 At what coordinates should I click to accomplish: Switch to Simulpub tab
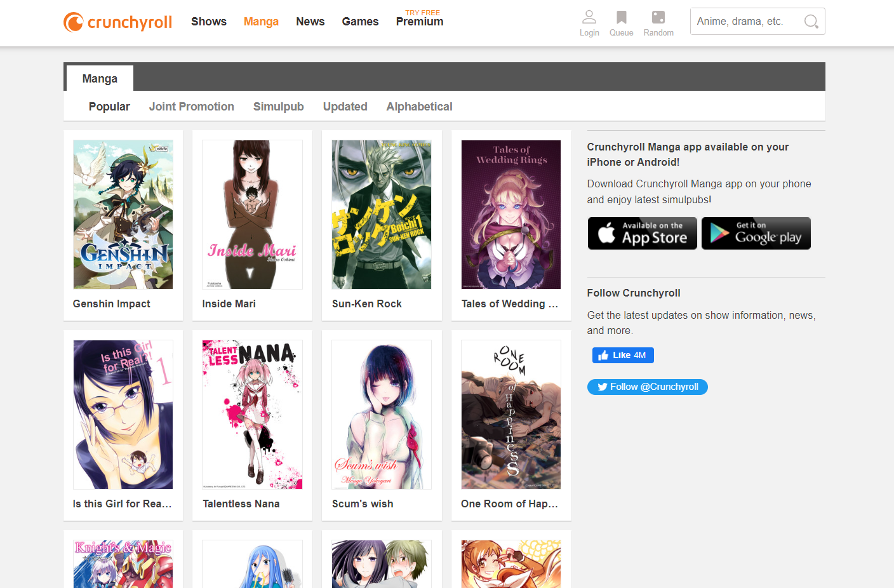(x=279, y=107)
